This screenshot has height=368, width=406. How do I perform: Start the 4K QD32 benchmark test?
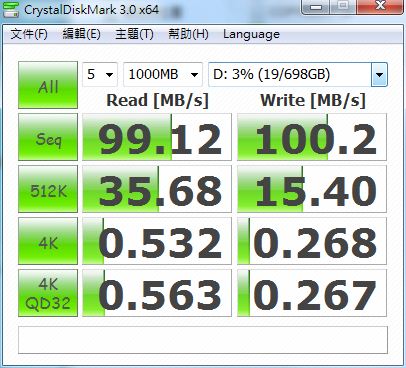pyautogui.click(x=48, y=293)
